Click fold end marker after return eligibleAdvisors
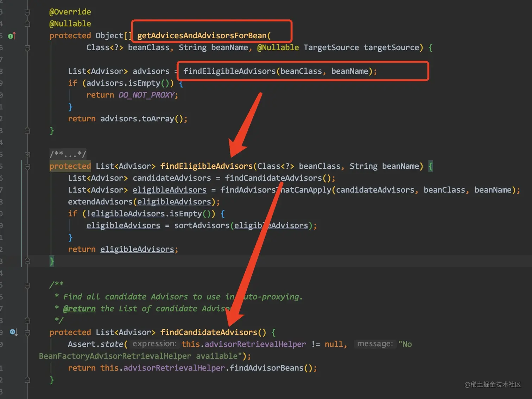Image resolution: width=532 pixels, height=399 pixels. pyautogui.click(x=27, y=261)
